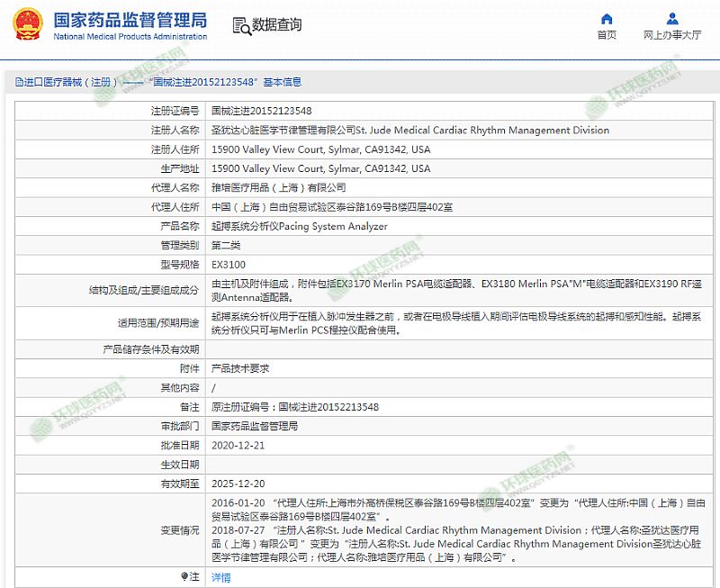Click the model value EX3100
The height and width of the screenshot is (588, 720).
pos(228,266)
